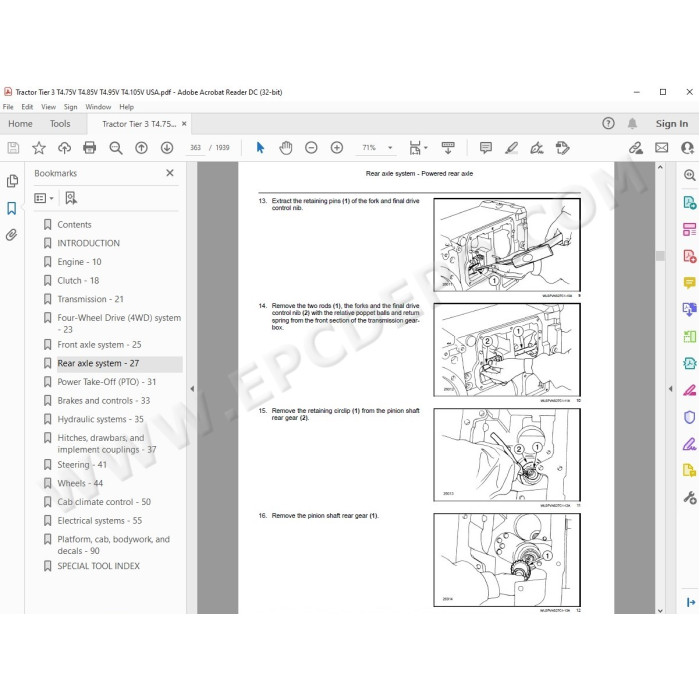
Task: Open the Sign menu
Action: pos(71,107)
